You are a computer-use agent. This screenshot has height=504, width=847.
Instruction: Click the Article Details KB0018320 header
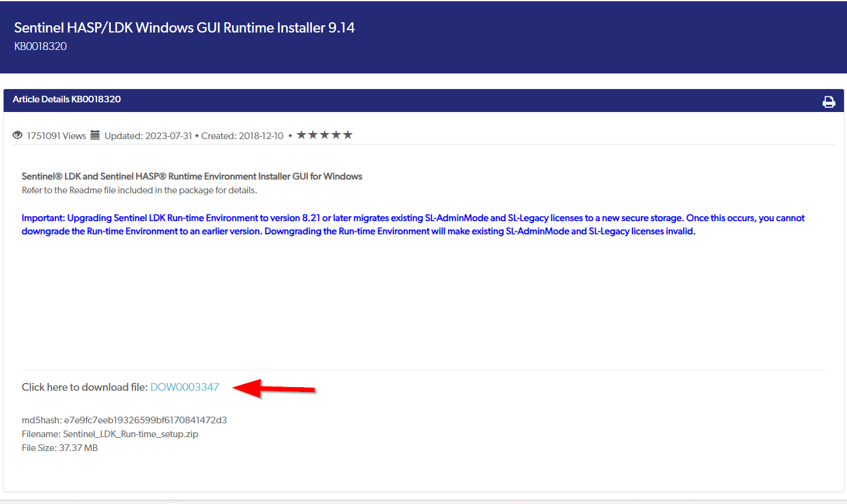click(x=67, y=99)
